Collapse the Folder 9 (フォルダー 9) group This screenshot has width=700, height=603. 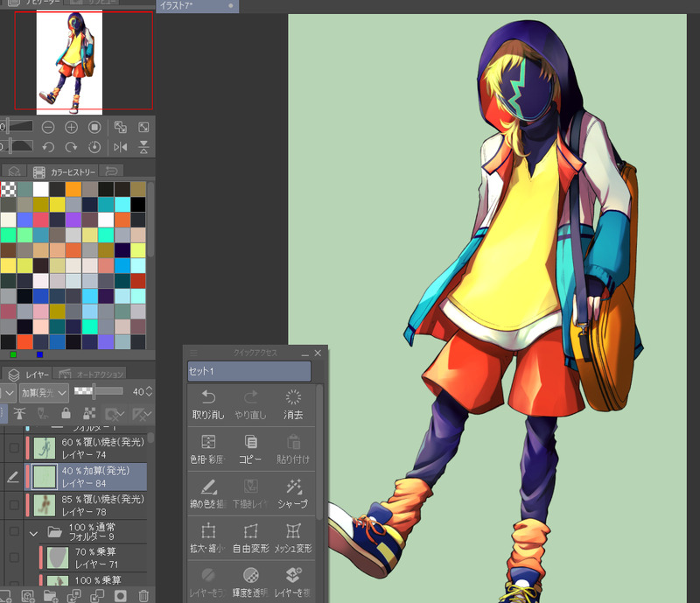(34, 531)
